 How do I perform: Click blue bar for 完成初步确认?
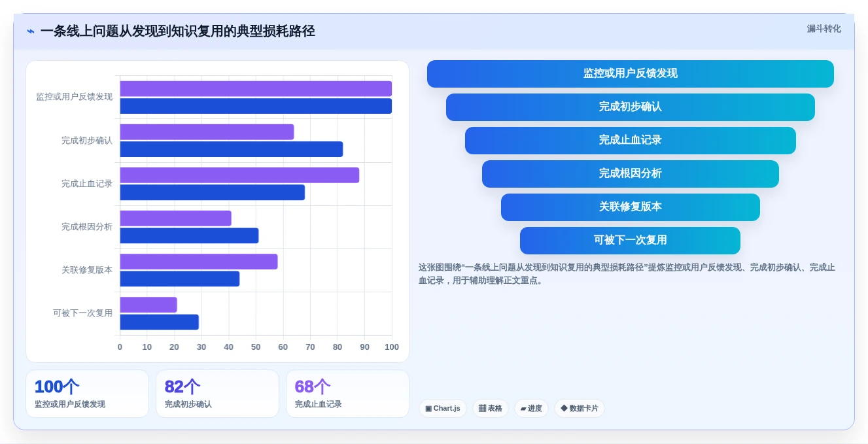click(x=231, y=149)
